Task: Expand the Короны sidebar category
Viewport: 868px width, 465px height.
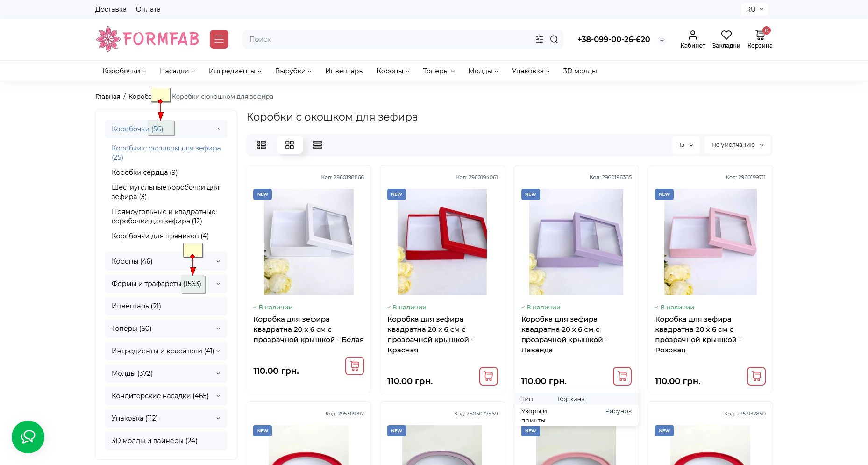Action: (218, 261)
